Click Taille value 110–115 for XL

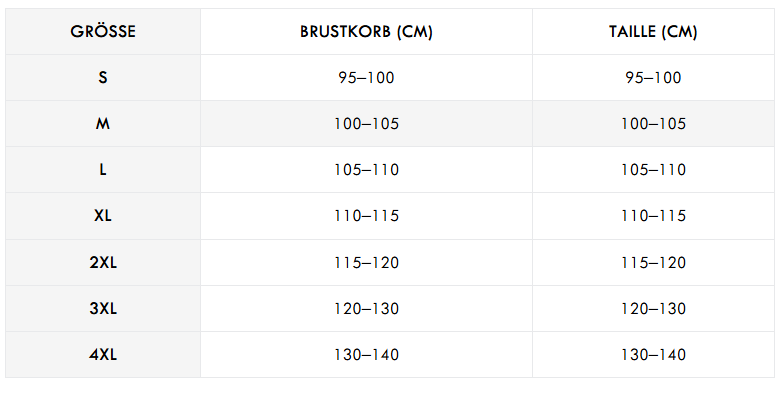tap(653, 216)
